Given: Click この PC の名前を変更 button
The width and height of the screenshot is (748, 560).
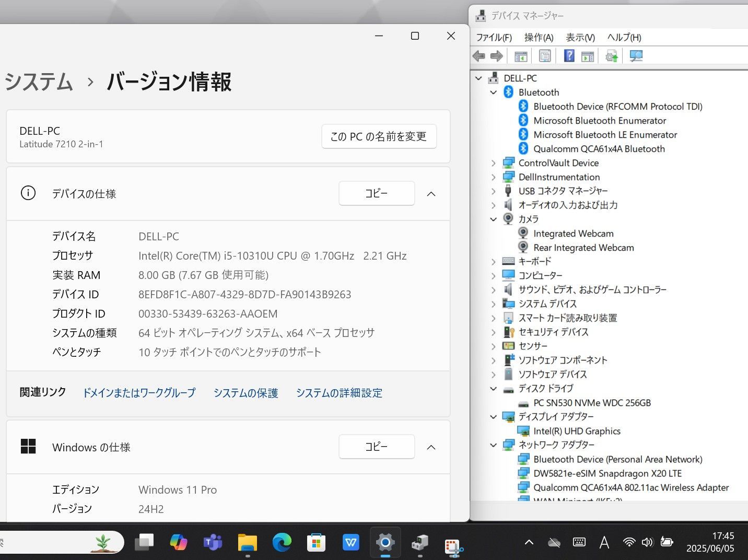Looking at the screenshot, I should pyautogui.click(x=379, y=136).
